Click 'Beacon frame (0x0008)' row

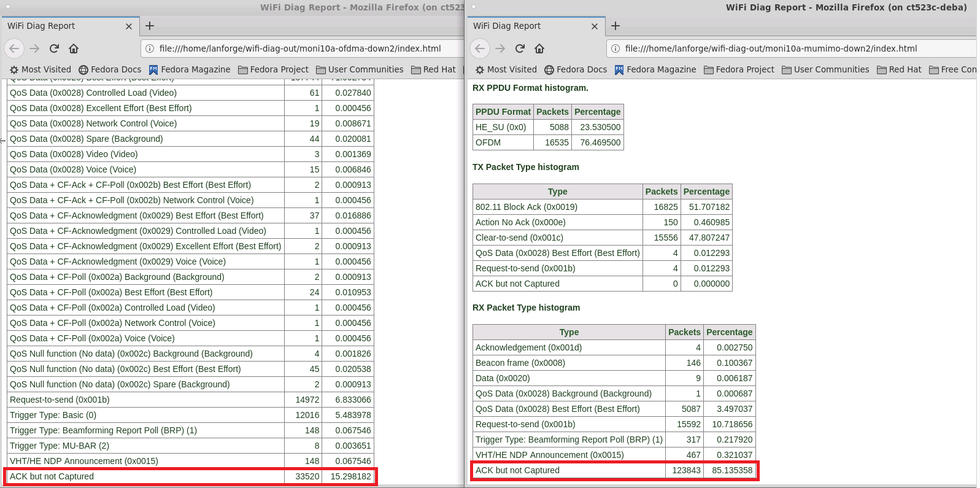(x=614, y=363)
